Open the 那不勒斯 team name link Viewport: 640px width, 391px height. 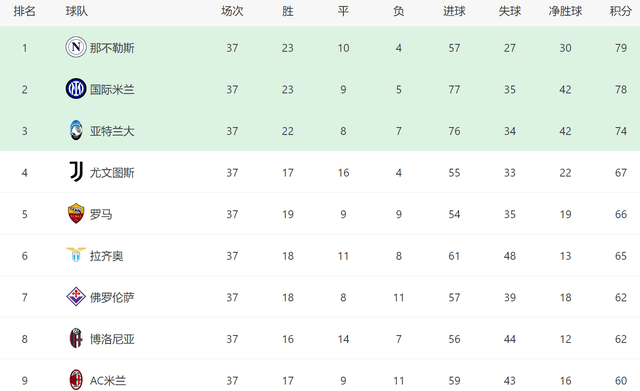112,48
